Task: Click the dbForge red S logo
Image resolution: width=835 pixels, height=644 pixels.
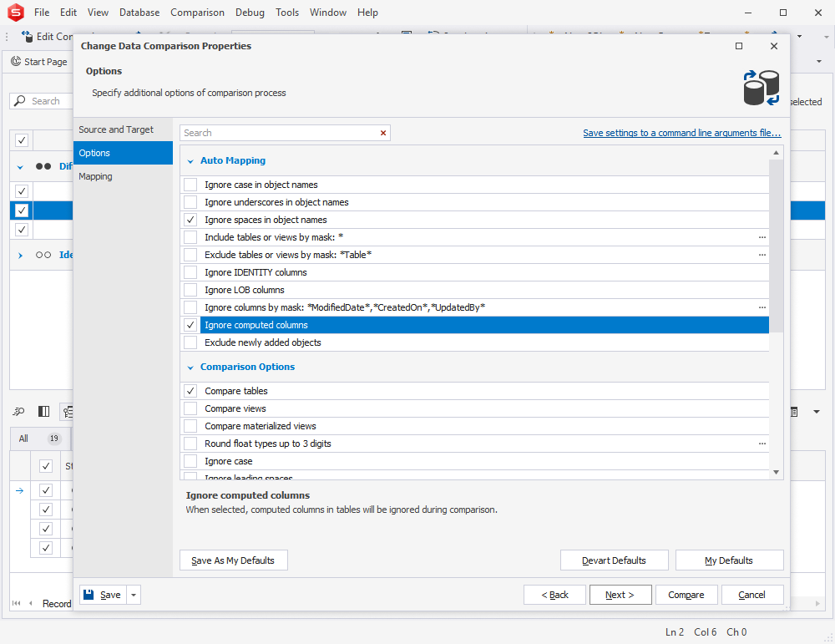Action: (x=15, y=13)
